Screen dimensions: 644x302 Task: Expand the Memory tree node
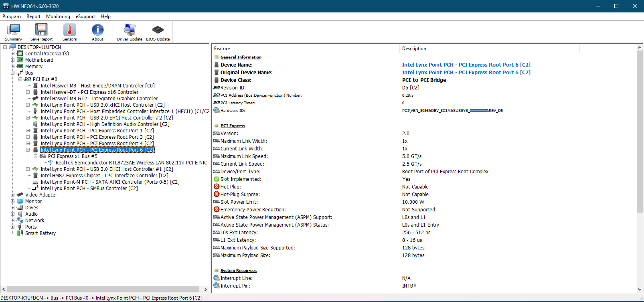click(12, 67)
